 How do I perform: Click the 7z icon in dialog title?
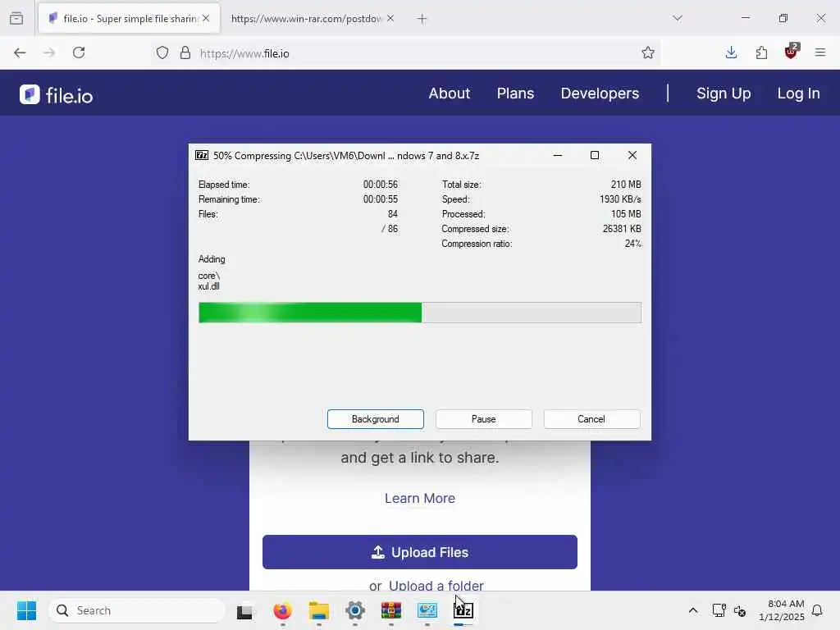(202, 155)
